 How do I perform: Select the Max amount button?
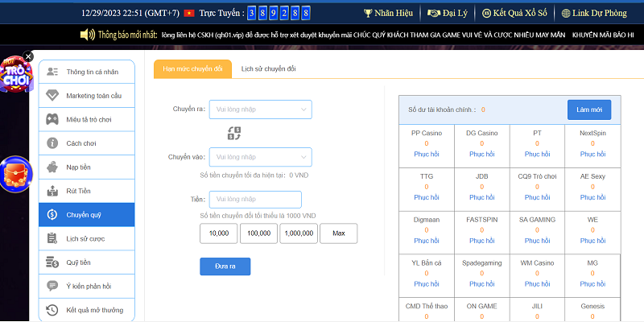click(x=338, y=233)
